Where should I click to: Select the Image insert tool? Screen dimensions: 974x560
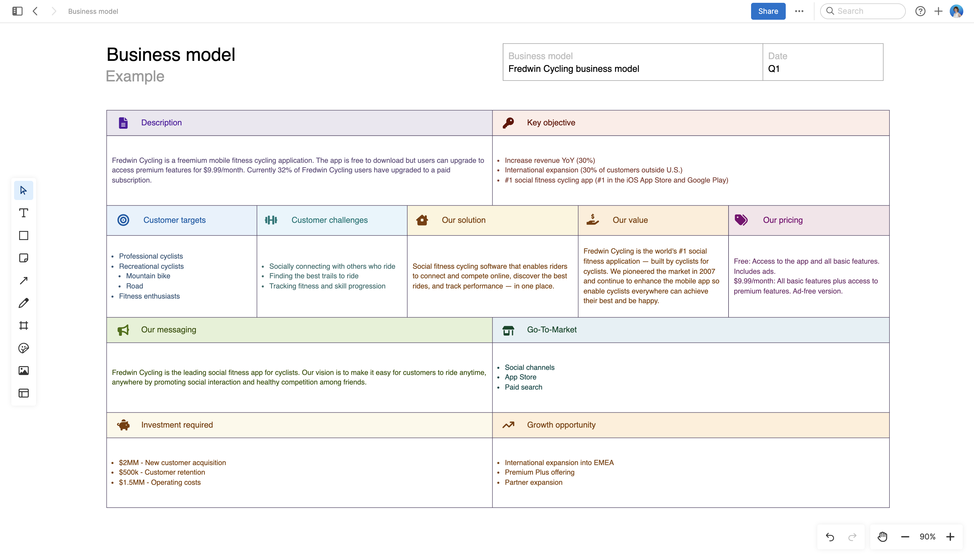pyautogui.click(x=23, y=371)
